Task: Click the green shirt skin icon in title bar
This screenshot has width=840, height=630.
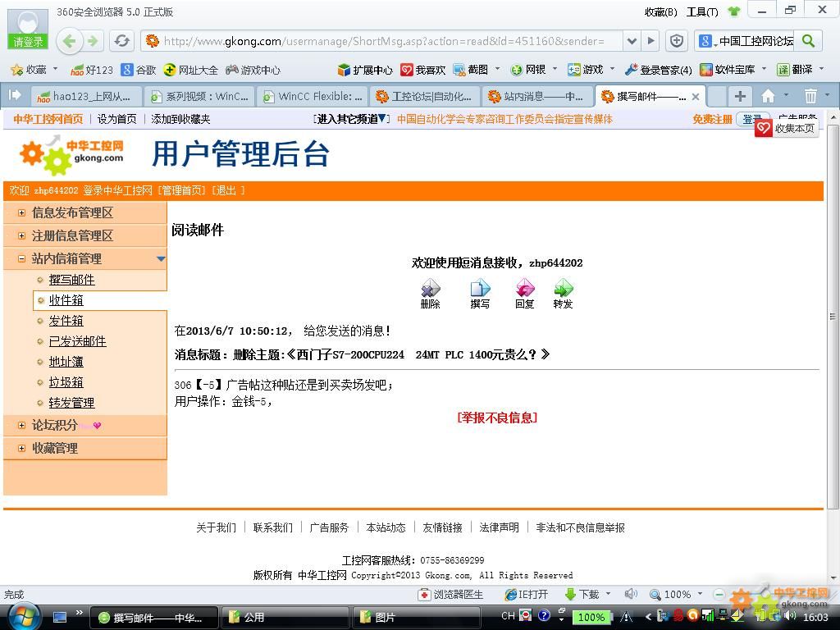Action: click(733, 11)
